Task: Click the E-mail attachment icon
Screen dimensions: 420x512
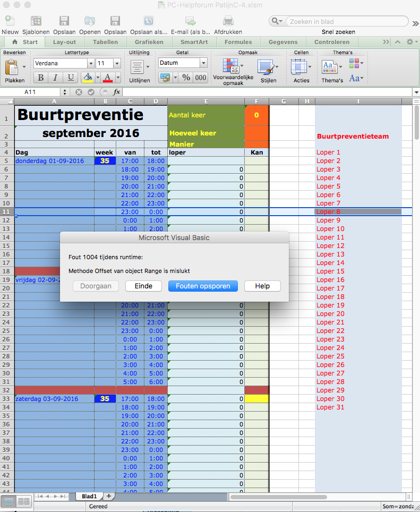Action: click(190, 21)
